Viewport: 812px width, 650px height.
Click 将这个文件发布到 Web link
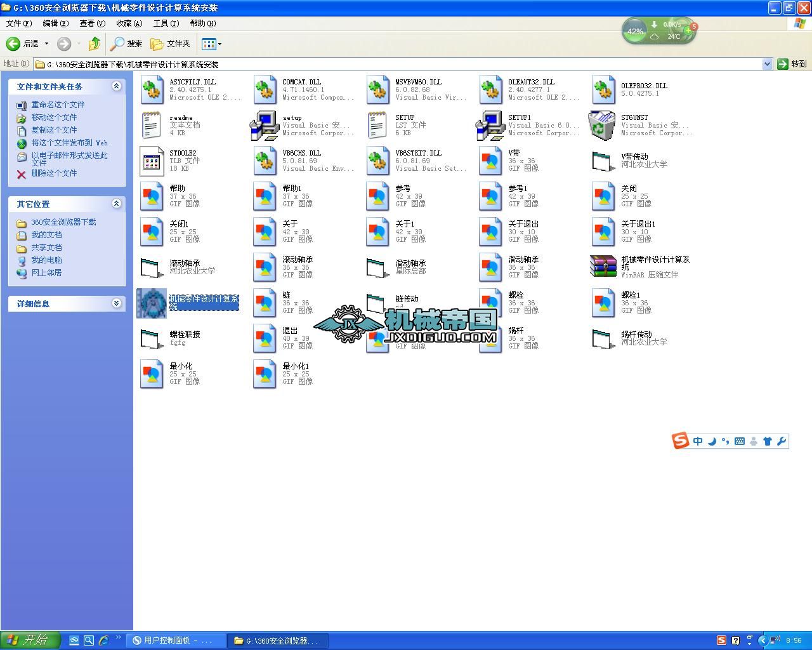(70, 143)
